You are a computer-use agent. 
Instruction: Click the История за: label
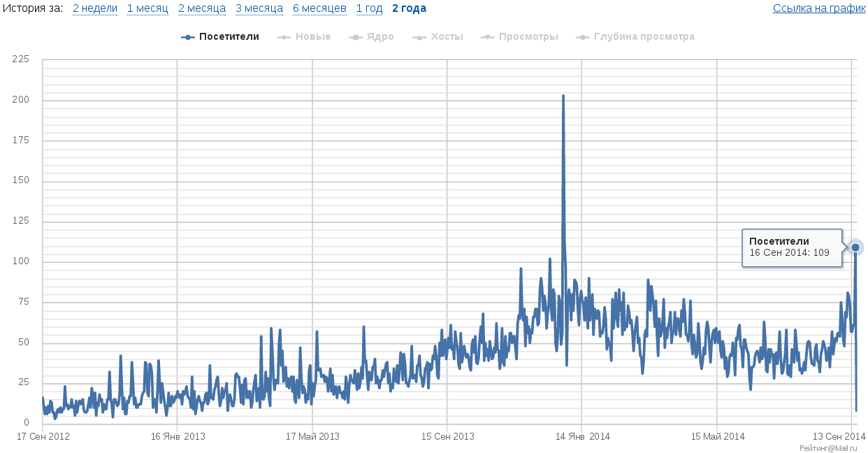click(32, 8)
